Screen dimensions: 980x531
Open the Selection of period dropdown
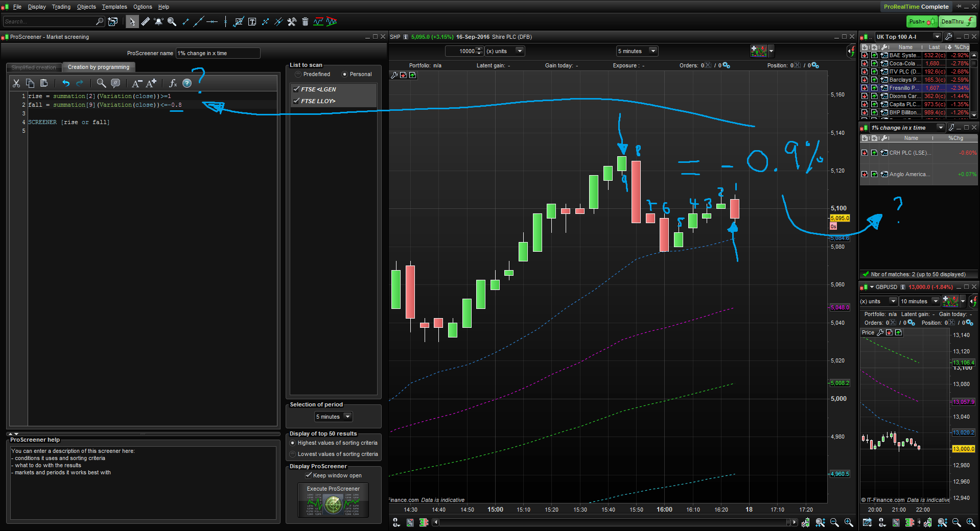click(333, 417)
